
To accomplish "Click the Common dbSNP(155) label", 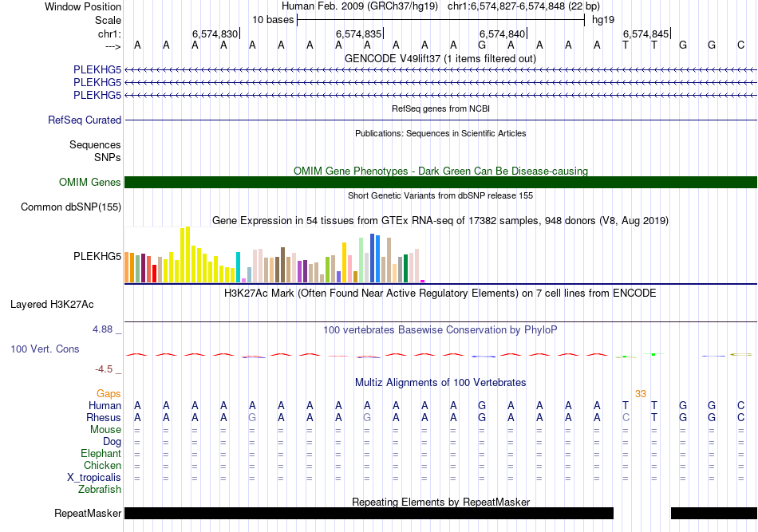I will coord(71,207).
